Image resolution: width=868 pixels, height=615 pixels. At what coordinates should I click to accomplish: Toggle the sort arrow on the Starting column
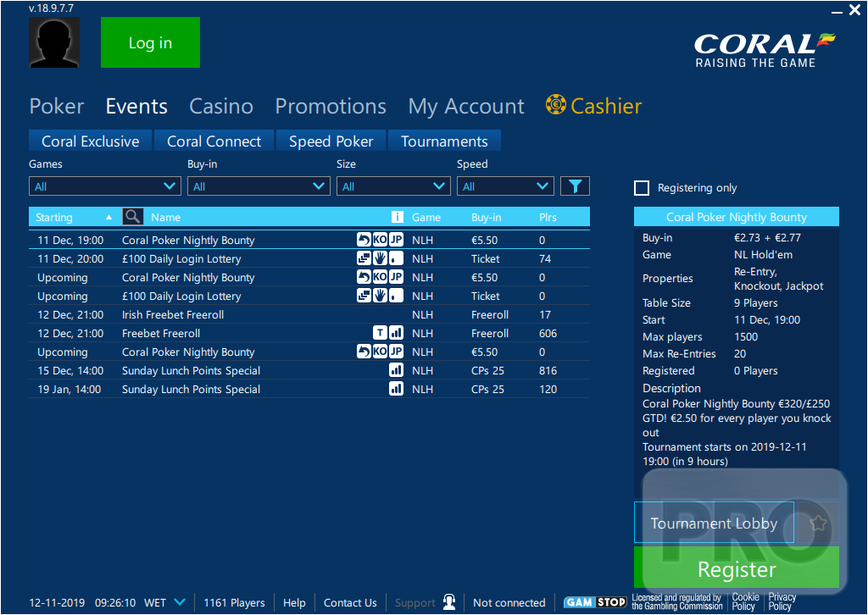coord(109,218)
